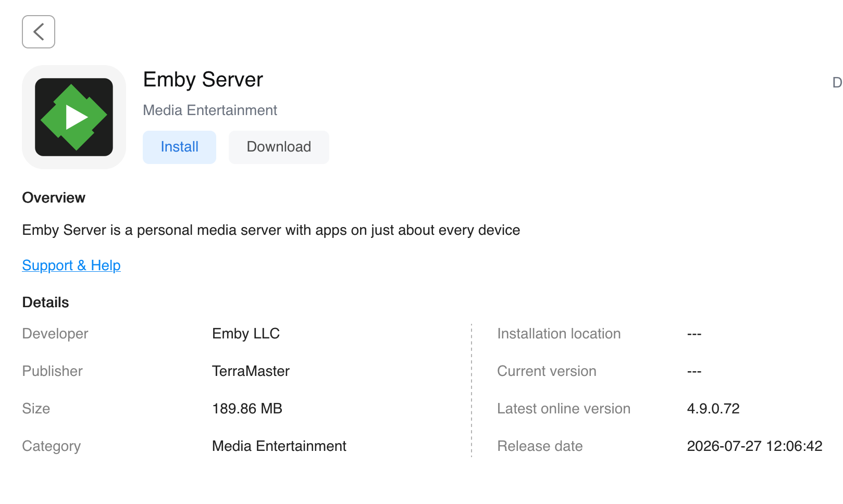Click the Installation location label
This screenshot has height=504, width=843.
point(559,334)
